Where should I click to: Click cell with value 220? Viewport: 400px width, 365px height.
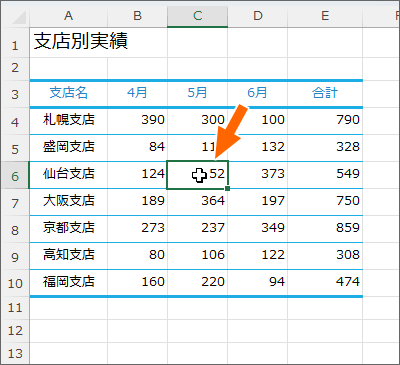point(198,283)
